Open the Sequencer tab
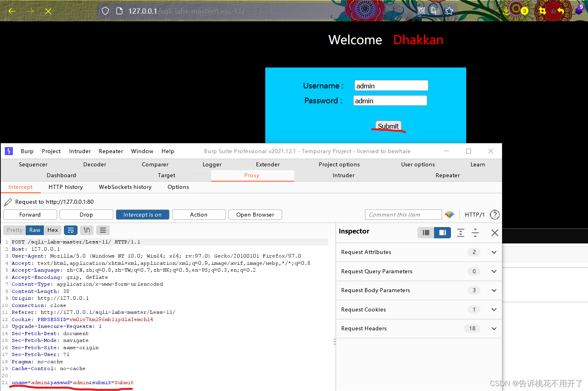This screenshot has width=588, height=391. point(33,164)
